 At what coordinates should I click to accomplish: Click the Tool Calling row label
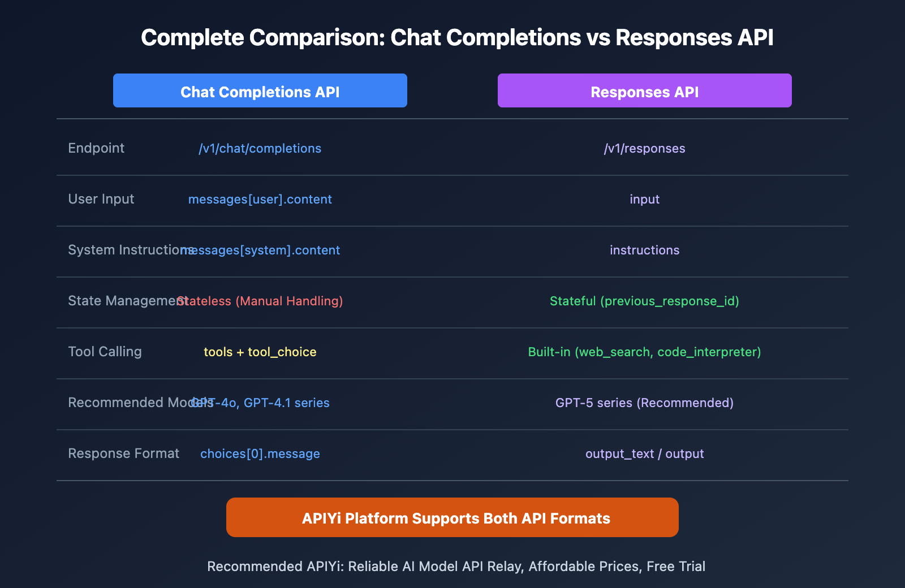105,352
